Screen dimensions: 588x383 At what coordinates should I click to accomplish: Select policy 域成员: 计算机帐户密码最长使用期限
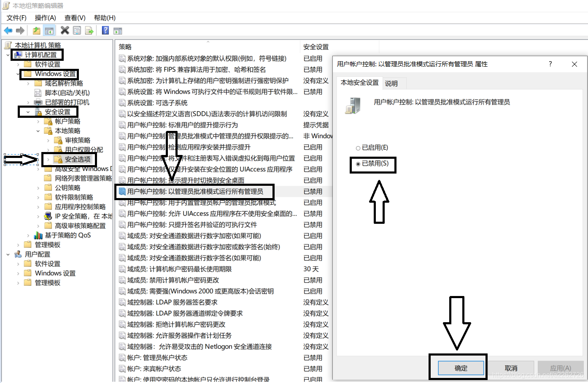(x=179, y=269)
